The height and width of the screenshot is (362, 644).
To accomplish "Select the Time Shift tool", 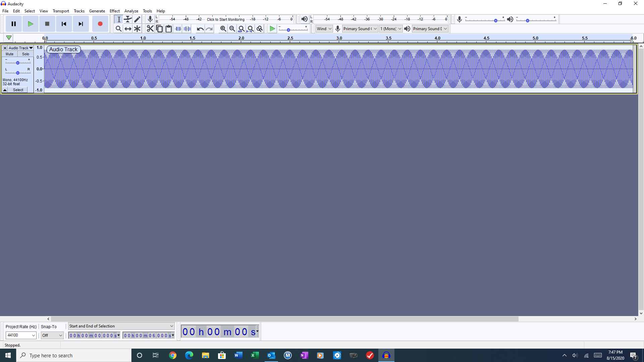I will tap(128, 29).
